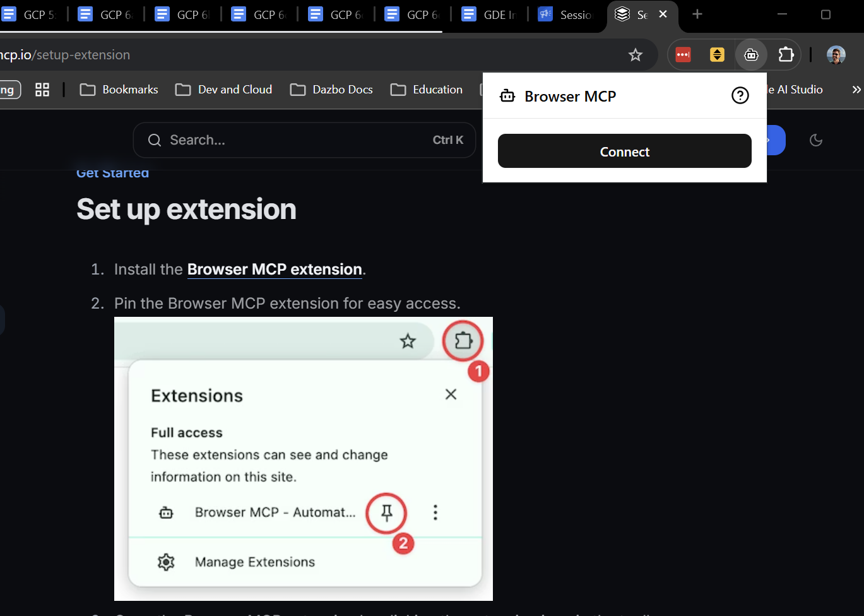Click the search magnifier in the Search bar
The width and height of the screenshot is (864, 616).
tap(154, 139)
